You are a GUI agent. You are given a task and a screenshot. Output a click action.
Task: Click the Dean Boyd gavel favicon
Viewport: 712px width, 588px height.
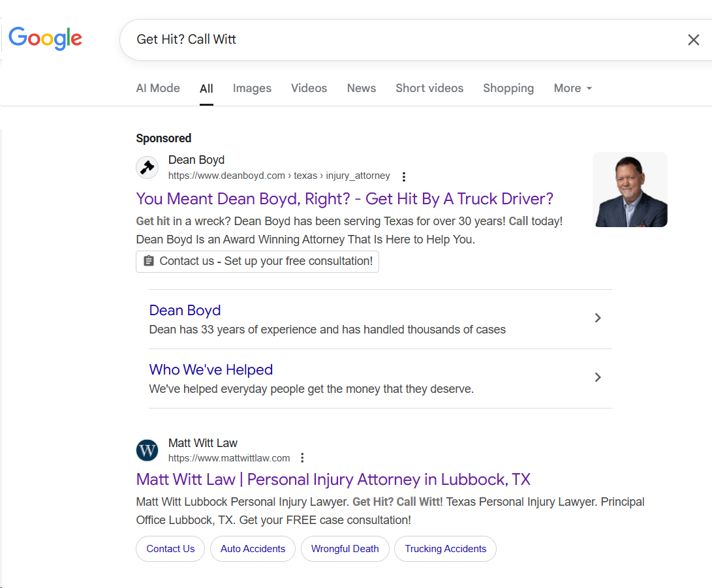147,167
